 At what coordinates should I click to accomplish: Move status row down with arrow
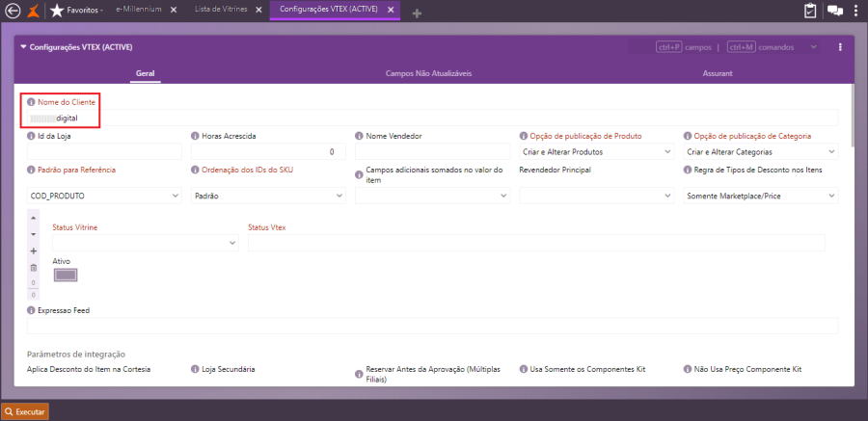tap(33, 234)
